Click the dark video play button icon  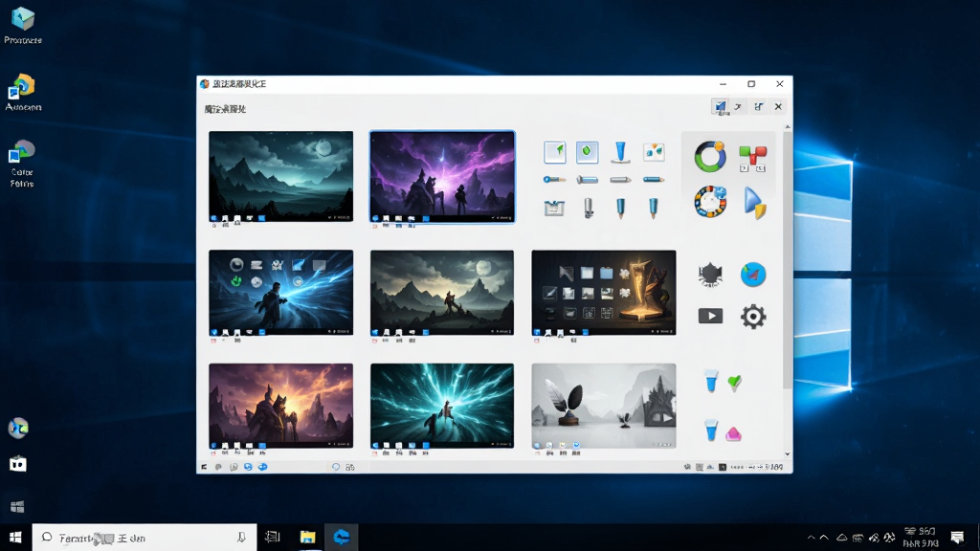[x=711, y=316]
